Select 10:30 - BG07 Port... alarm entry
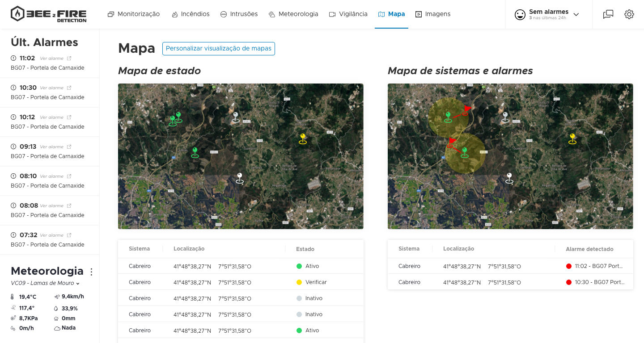 [599, 282]
